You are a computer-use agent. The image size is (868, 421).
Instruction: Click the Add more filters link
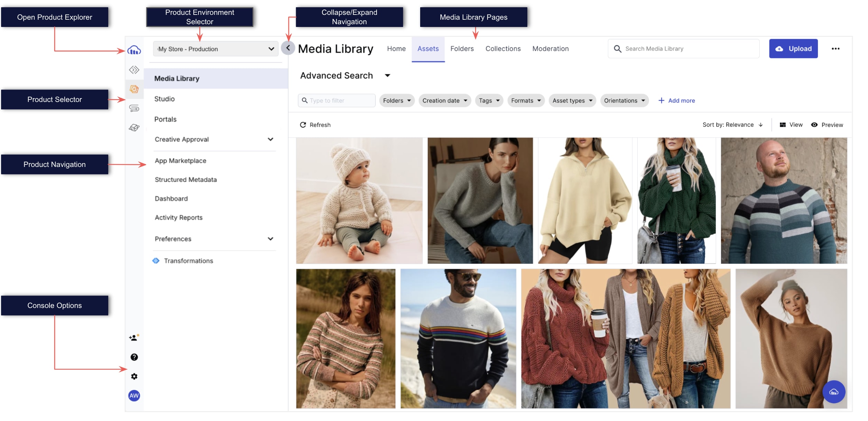[676, 101]
